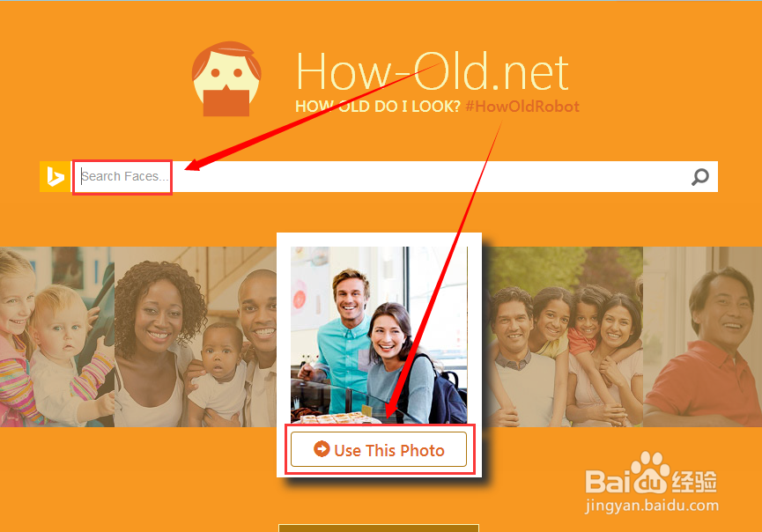This screenshot has height=532, width=762.
Task: Open the #HowOldRobot hashtag link
Action: point(522,107)
